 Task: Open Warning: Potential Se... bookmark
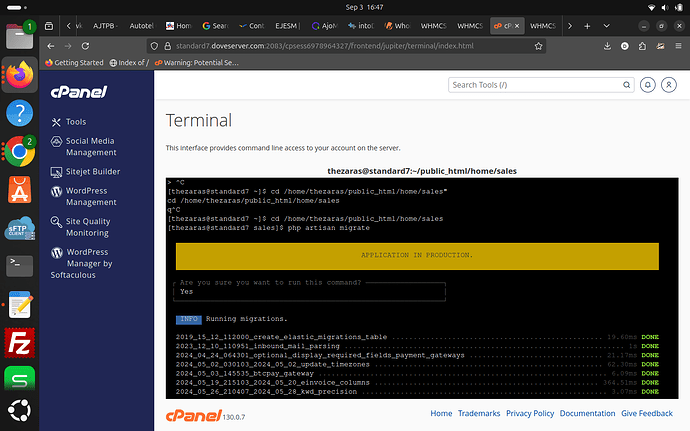point(197,63)
